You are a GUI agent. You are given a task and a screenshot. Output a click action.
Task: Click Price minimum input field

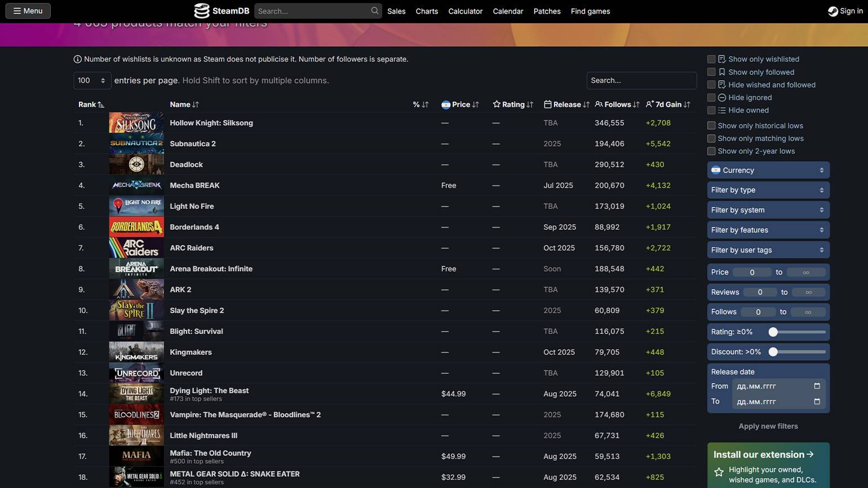point(752,272)
